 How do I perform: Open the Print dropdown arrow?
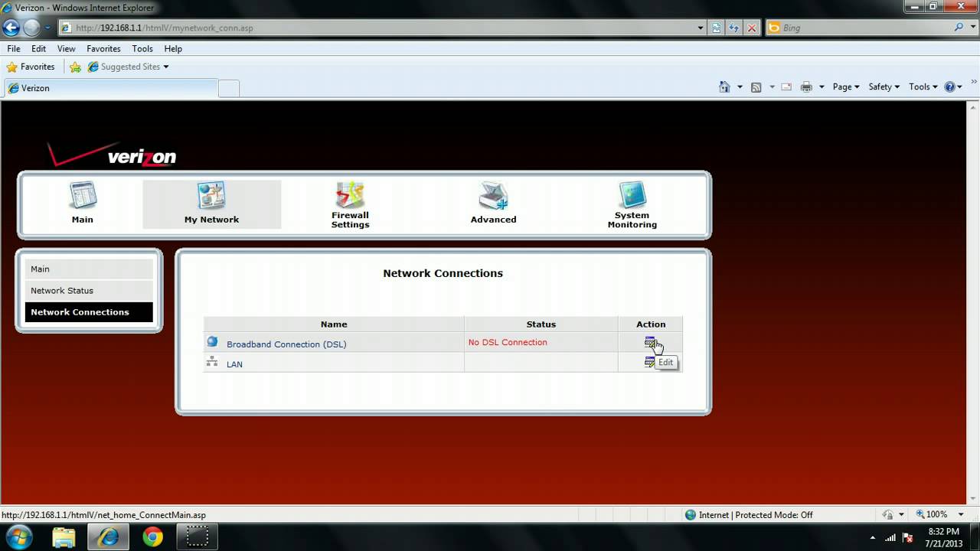click(x=822, y=87)
